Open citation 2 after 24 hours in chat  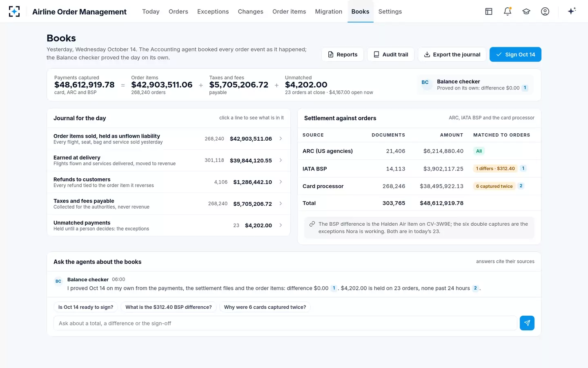coord(475,288)
